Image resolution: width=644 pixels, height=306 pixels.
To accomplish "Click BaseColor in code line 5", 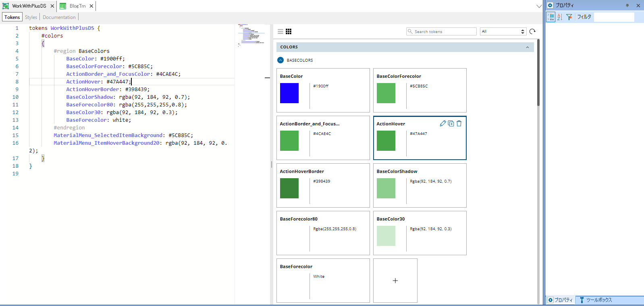I will pos(80,58).
